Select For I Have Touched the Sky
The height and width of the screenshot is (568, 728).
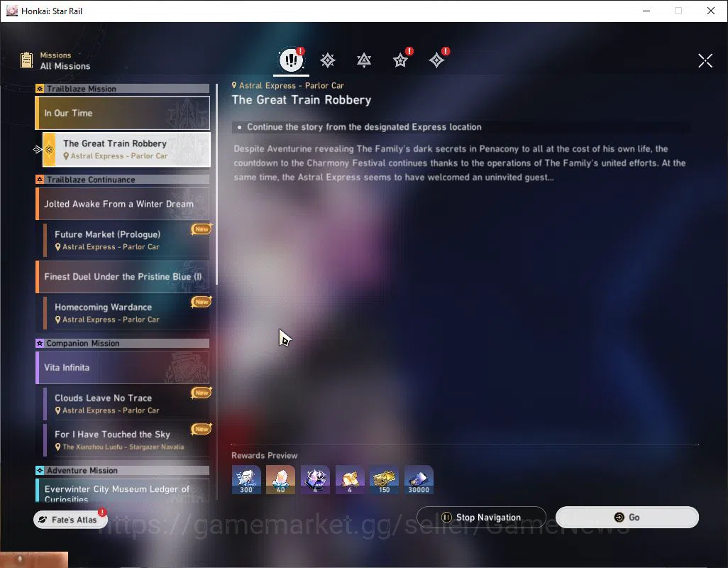pyautogui.click(x=126, y=439)
